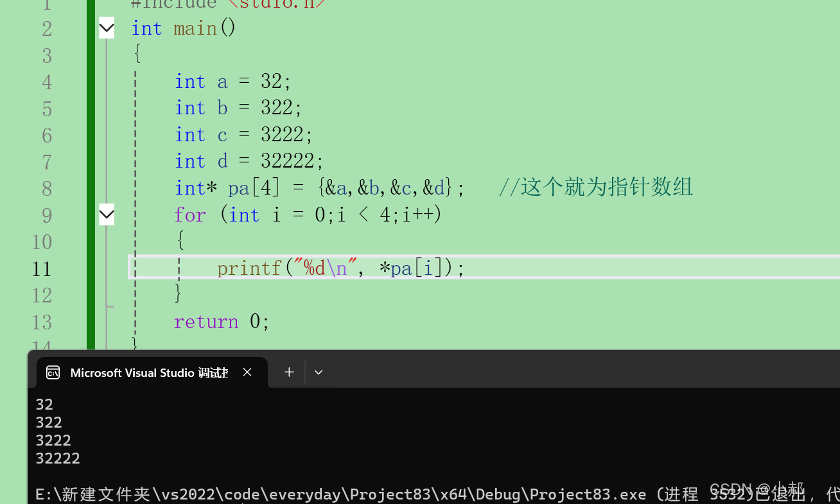840x504 pixels.
Task: Click the printf statement on line 11
Action: tap(340, 268)
